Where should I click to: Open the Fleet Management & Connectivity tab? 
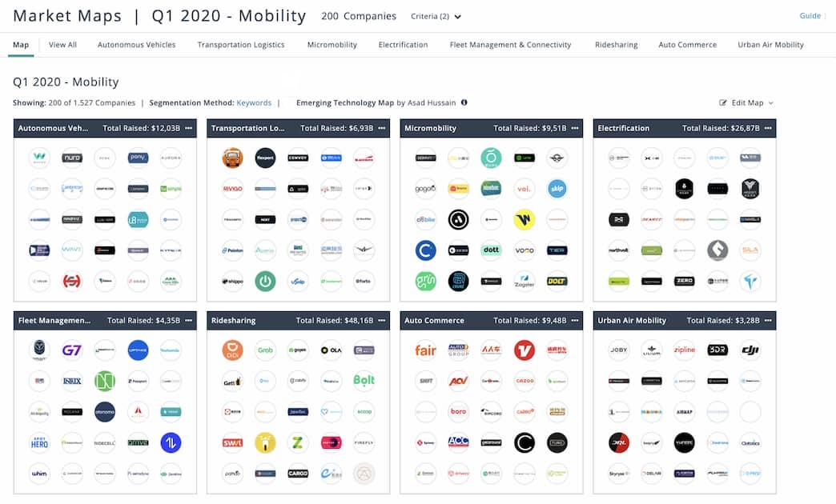pyautogui.click(x=510, y=45)
